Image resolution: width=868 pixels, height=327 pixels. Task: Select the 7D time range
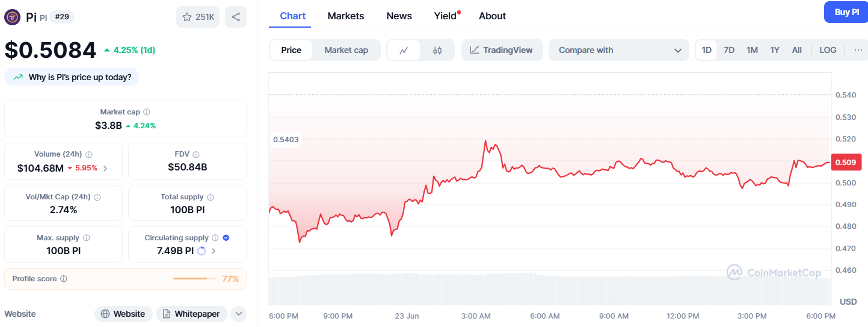[x=729, y=50]
